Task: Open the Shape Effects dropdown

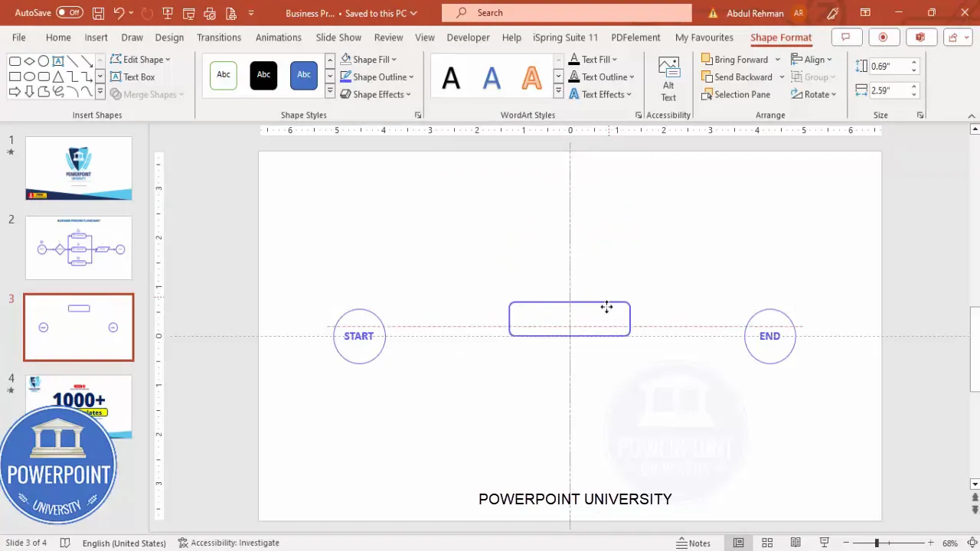Action: click(375, 95)
